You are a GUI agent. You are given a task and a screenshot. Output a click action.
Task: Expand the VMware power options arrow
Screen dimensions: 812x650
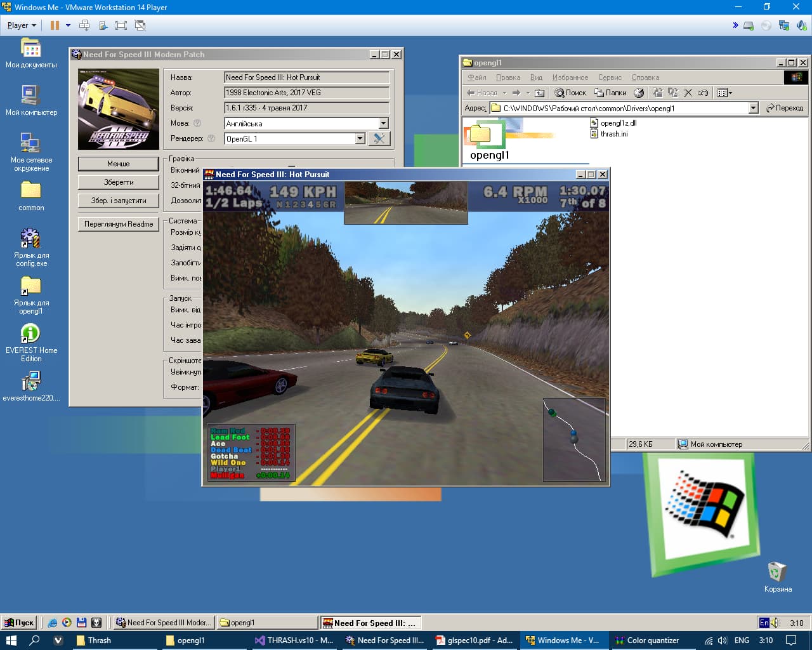coord(68,25)
